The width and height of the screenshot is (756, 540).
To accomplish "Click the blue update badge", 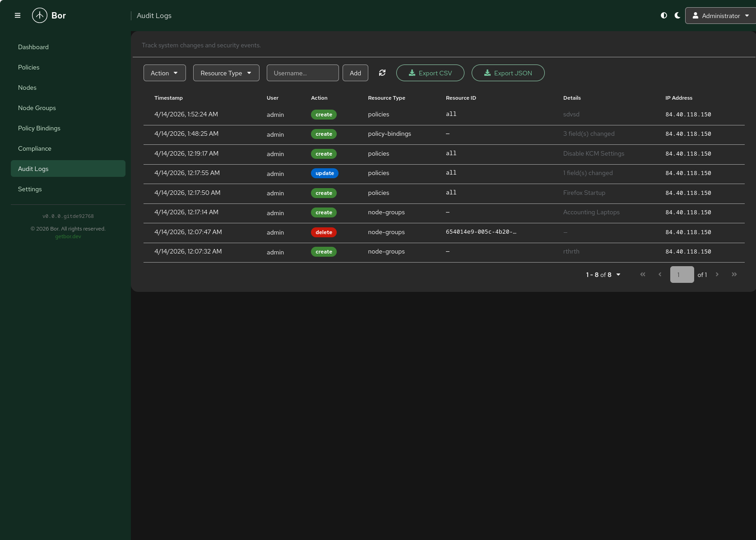I will point(325,173).
